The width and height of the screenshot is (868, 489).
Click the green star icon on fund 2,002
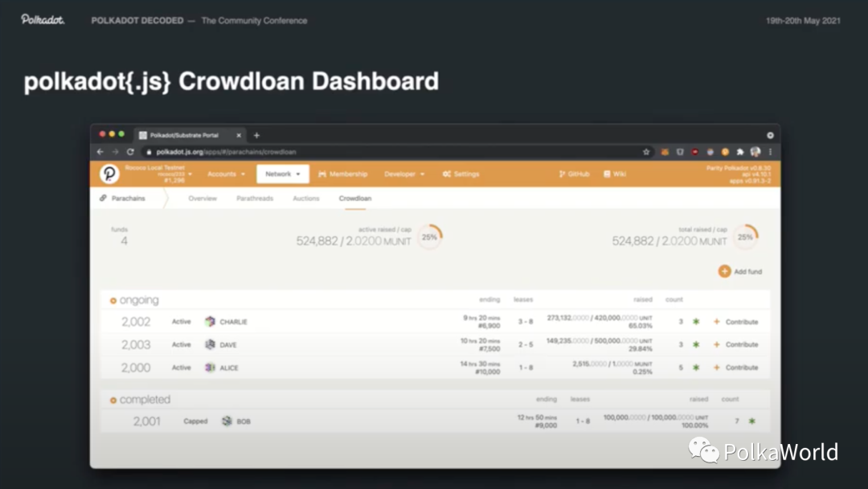point(696,322)
